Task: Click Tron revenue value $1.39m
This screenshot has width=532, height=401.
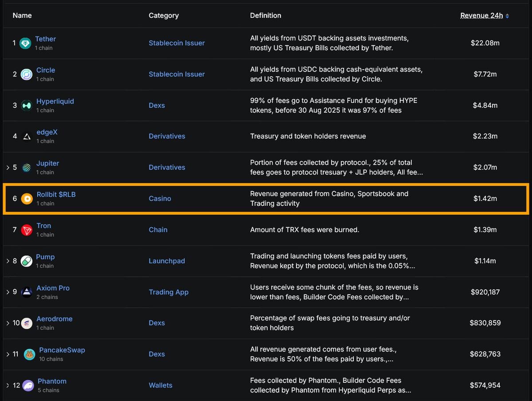Action: (485, 230)
